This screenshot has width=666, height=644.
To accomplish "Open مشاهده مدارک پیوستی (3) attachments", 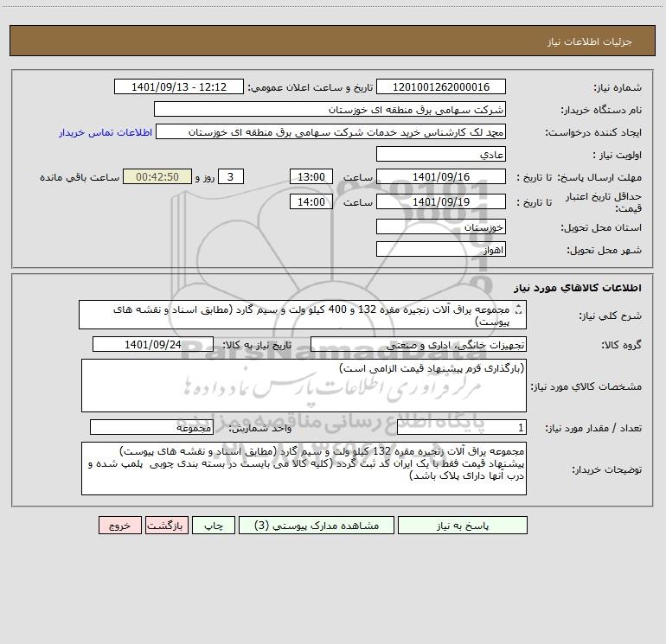I will [x=317, y=525].
